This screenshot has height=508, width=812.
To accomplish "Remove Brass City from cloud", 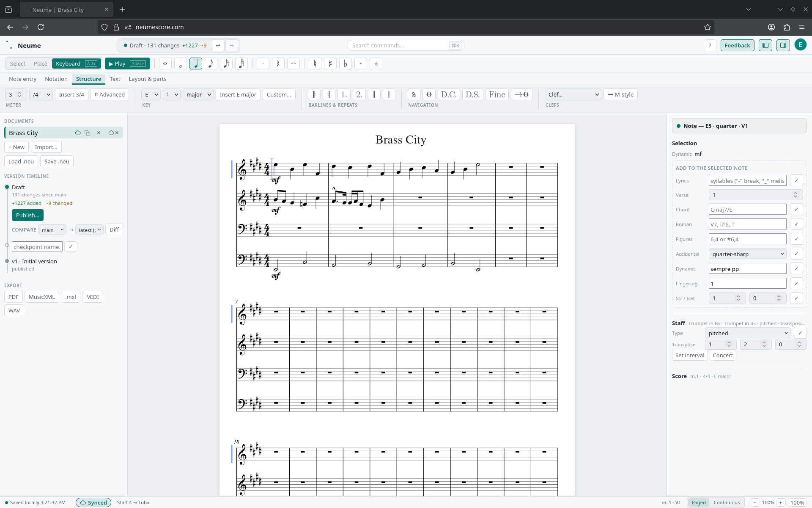I will coord(113,133).
